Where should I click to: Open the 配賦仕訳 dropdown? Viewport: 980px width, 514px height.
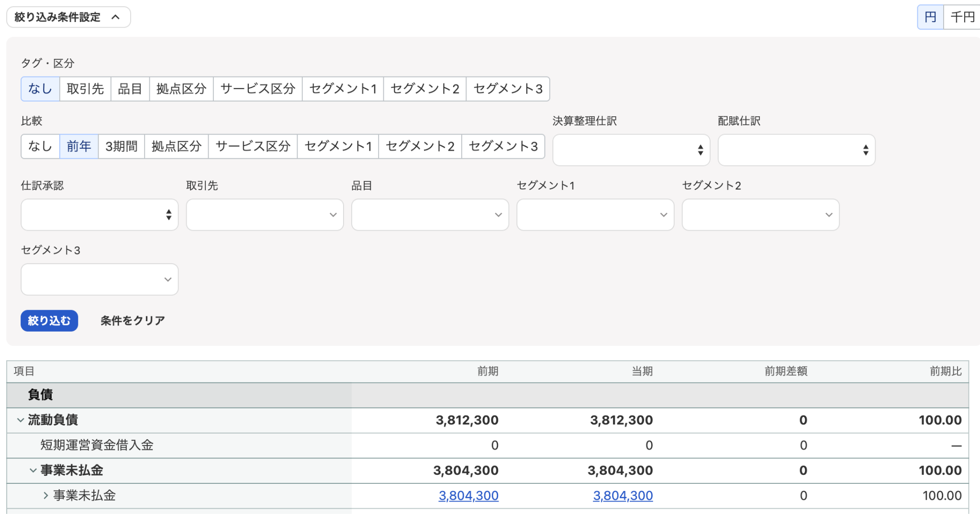tap(797, 150)
